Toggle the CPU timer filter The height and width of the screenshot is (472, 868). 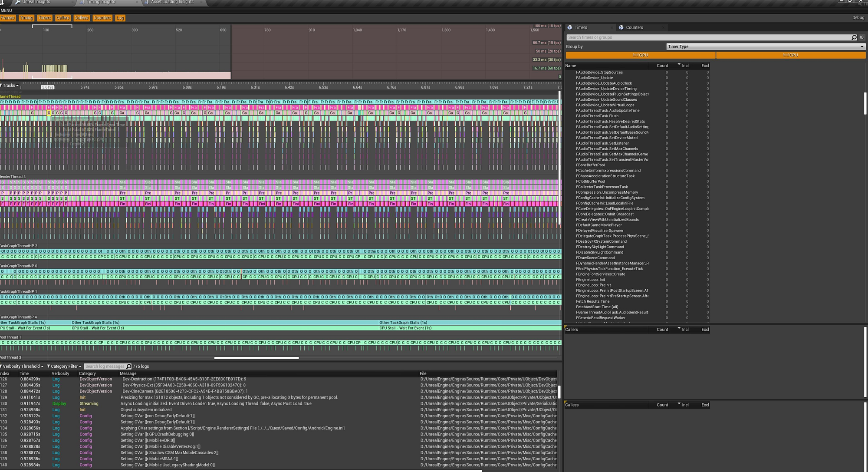pos(791,55)
